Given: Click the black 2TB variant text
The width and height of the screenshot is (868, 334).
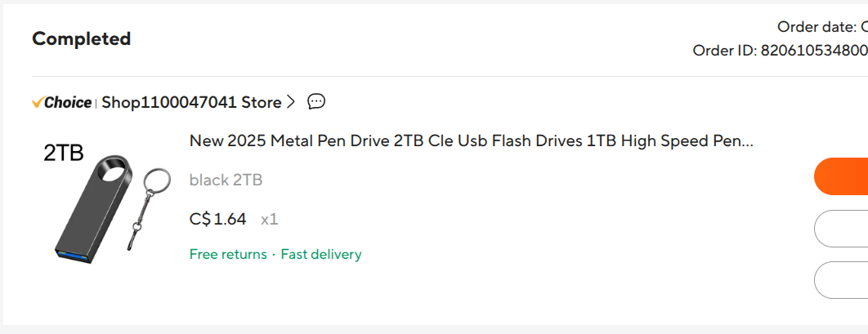Looking at the screenshot, I should click(226, 180).
